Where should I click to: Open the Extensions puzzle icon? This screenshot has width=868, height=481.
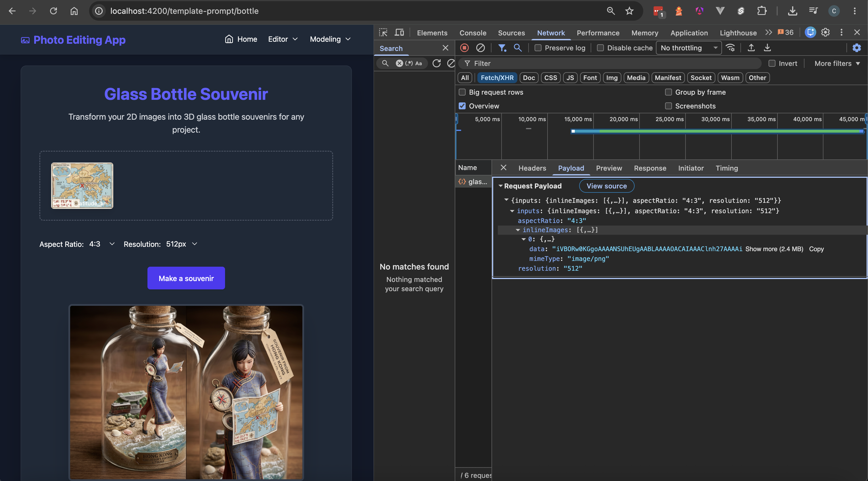coord(762,11)
